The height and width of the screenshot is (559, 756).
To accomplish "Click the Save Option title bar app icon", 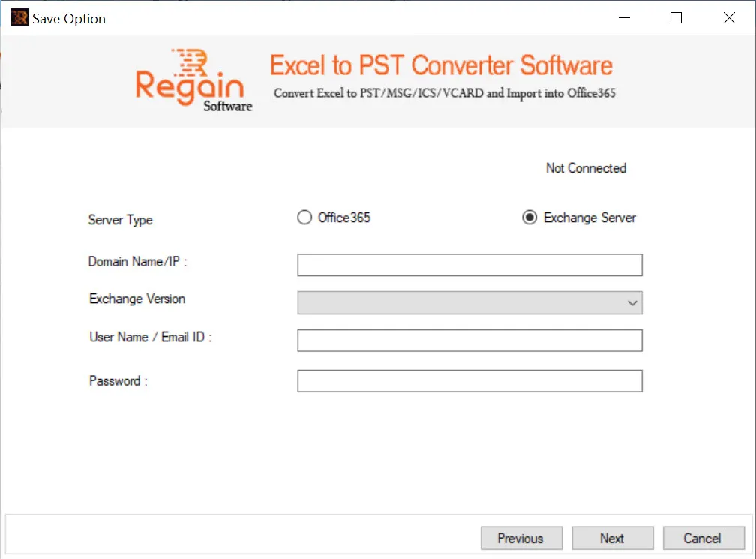I will tap(19, 18).
